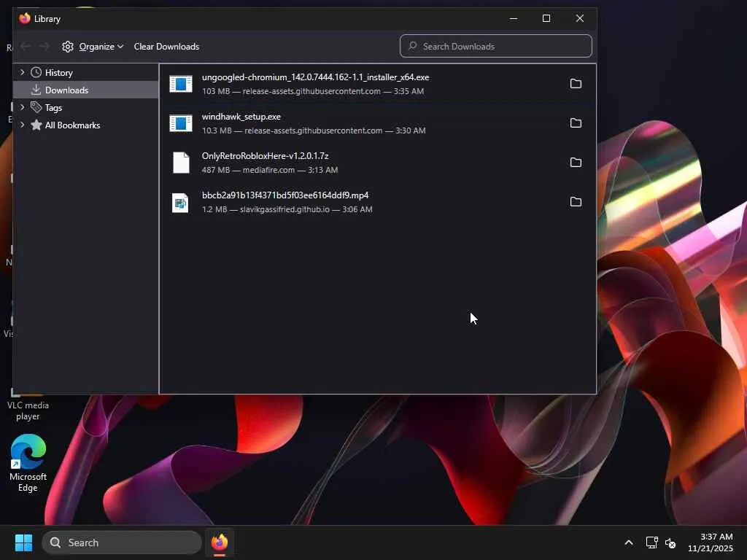Expand the History tree node

click(x=22, y=72)
